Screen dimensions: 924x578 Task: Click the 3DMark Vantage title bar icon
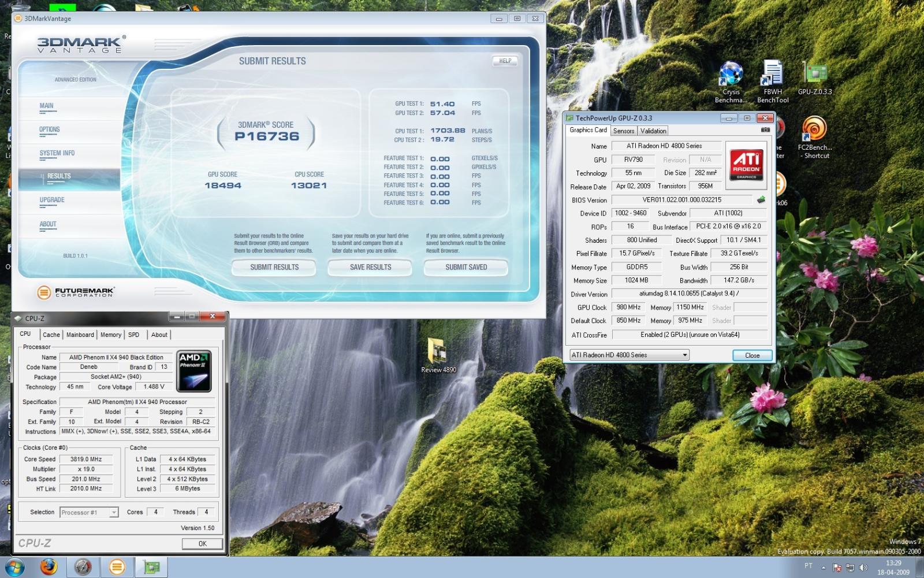tap(18, 18)
